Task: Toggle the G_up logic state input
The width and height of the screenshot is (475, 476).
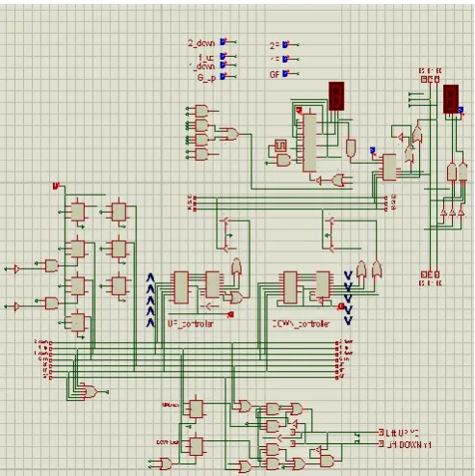Action: point(223,76)
